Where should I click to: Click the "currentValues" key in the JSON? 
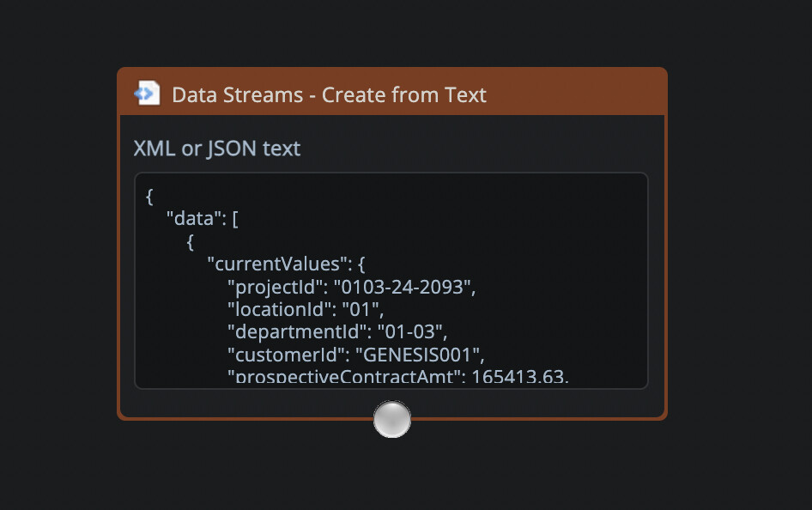pyautogui.click(x=275, y=264)
